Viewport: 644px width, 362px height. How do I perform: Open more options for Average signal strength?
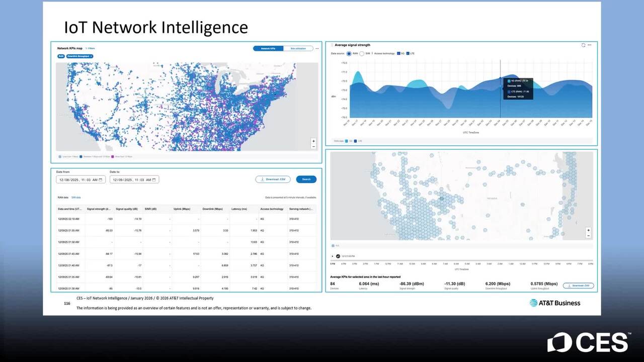click(590, 45)
